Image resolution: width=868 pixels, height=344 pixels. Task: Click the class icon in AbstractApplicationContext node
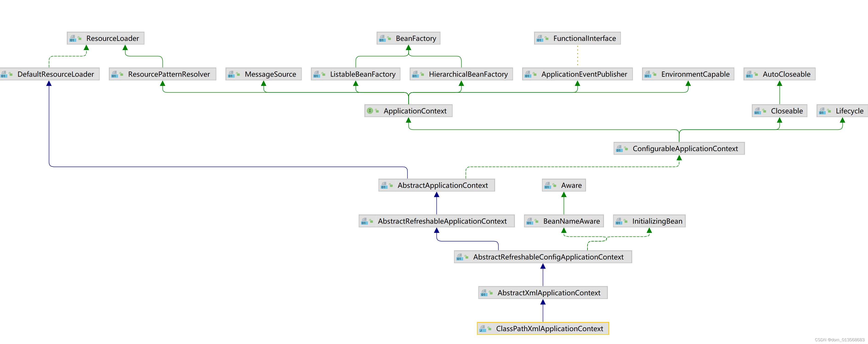pyautogui.click(x=384, y=185)
